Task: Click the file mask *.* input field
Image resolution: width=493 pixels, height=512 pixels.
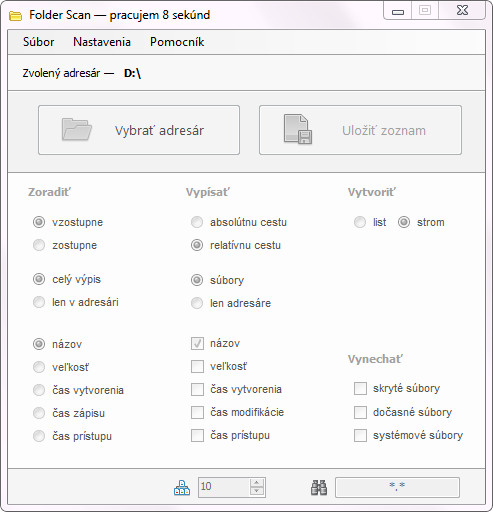Action: point(397,487)
